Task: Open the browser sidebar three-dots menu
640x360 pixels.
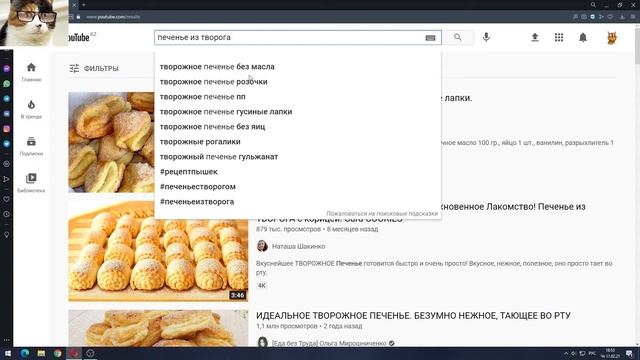Action: [7, 340]
